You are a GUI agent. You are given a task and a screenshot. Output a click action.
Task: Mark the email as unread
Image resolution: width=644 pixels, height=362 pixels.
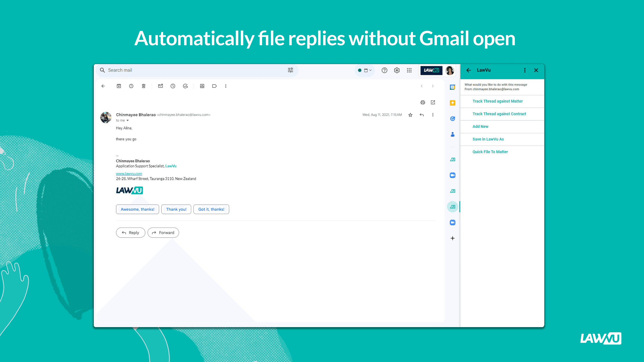click(x=161, y=86)
